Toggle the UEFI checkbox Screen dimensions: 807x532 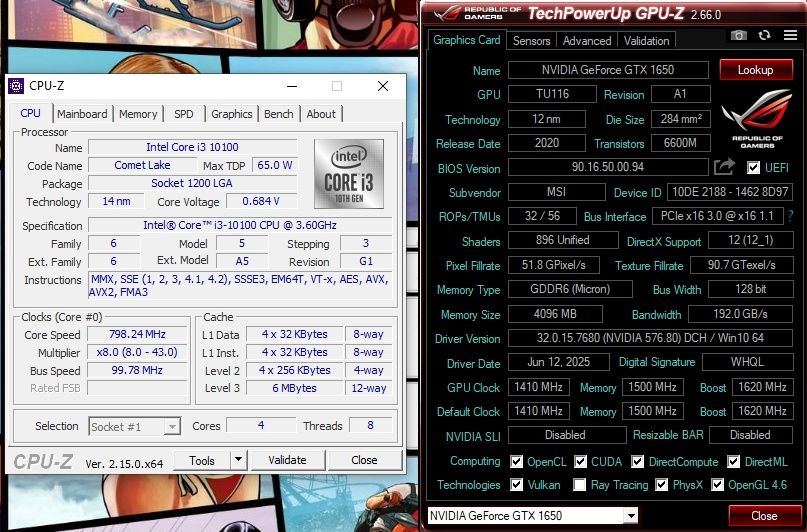[753, 167]
